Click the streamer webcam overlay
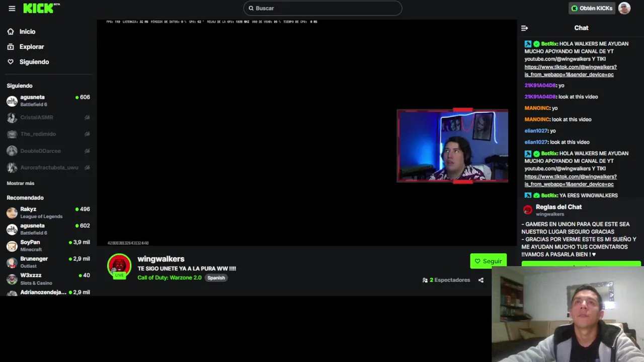644x362 pixels. pyautogui.click(x=452, y=146)
